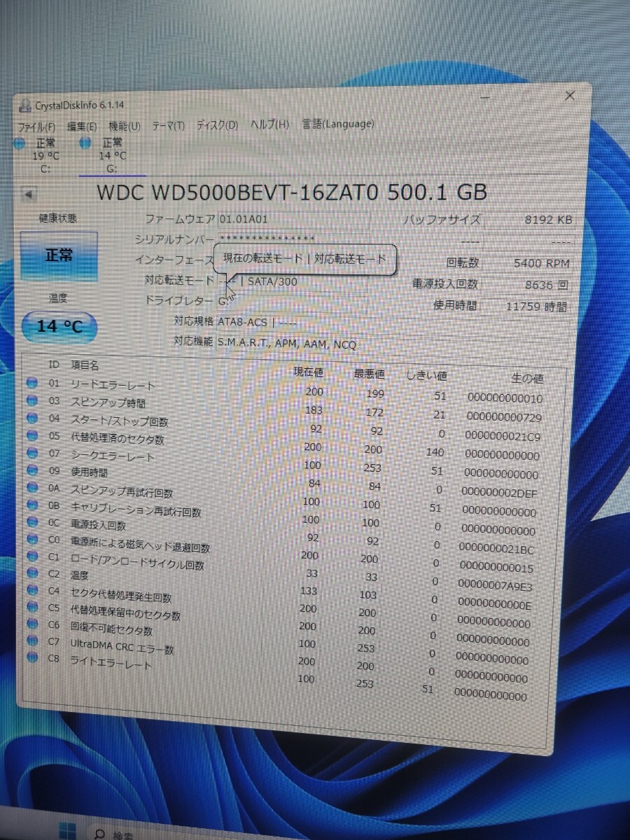Open the 機能(U) menu
630x840 pixels.
125,126
